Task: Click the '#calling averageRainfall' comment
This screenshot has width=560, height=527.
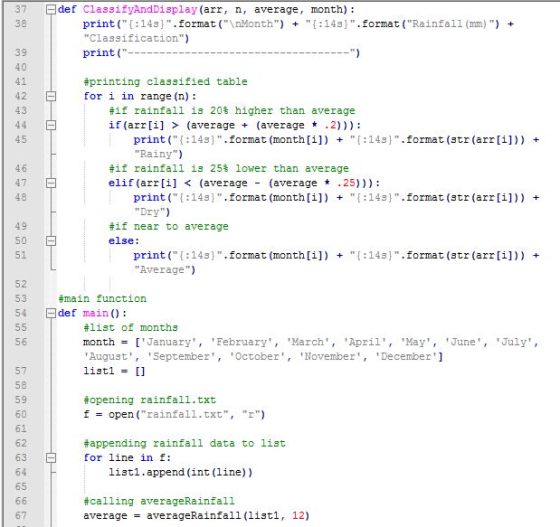Action: 159,501
